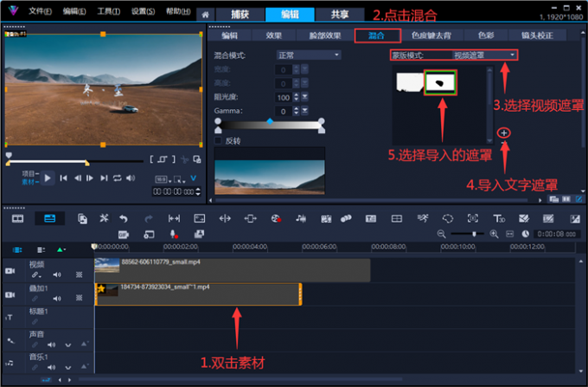Click the add mask plus icon
The image size is (588, 387).
coord(504,132)
